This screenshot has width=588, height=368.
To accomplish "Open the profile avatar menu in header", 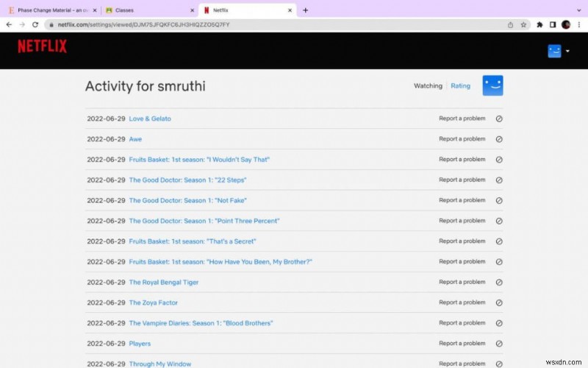I will coord(554,51).
